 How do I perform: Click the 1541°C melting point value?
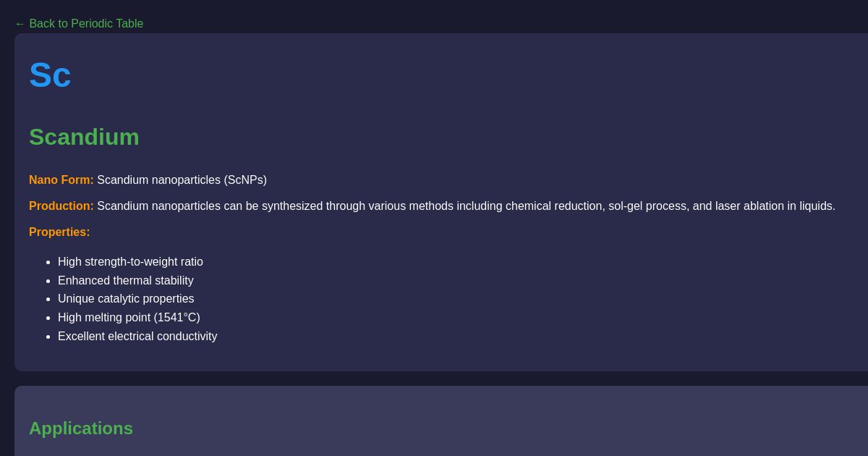[x=176, y=318]
